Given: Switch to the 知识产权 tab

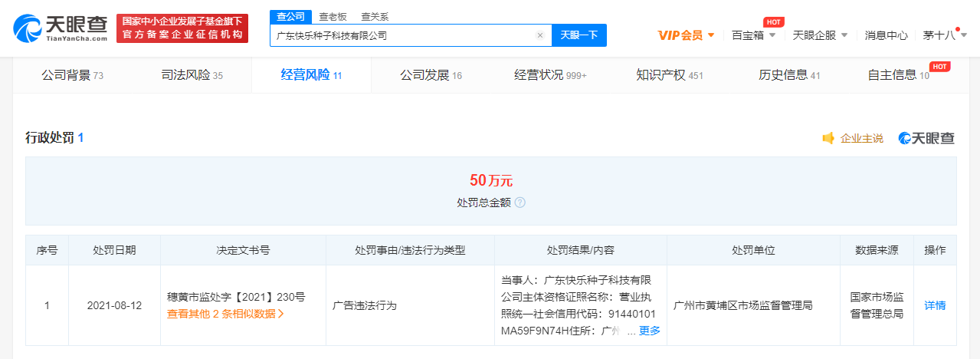Looking at the screenshot, I should click(x=670, y=75).
